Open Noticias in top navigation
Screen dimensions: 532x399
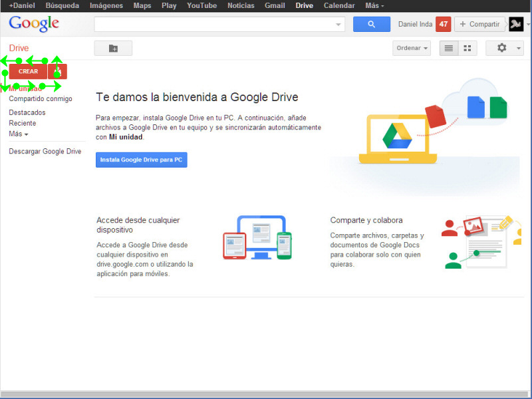(x=241, y=6)
